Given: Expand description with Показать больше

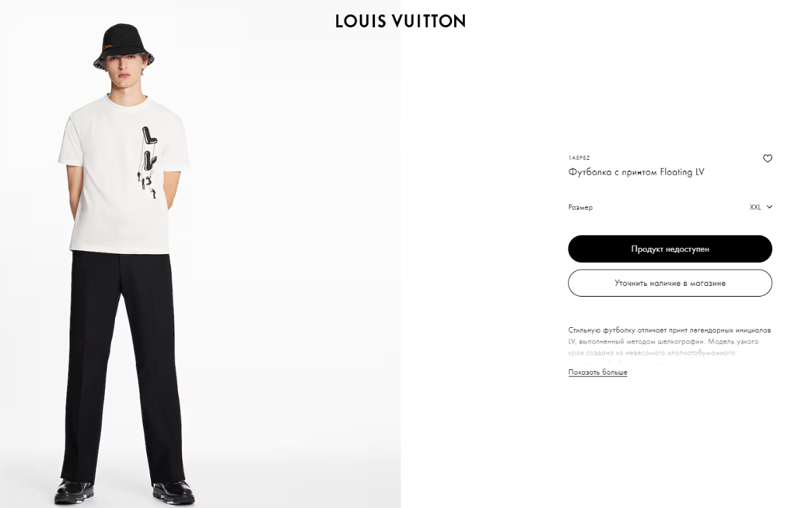Looking at the screenshot, I should click(x=597, y=373).
